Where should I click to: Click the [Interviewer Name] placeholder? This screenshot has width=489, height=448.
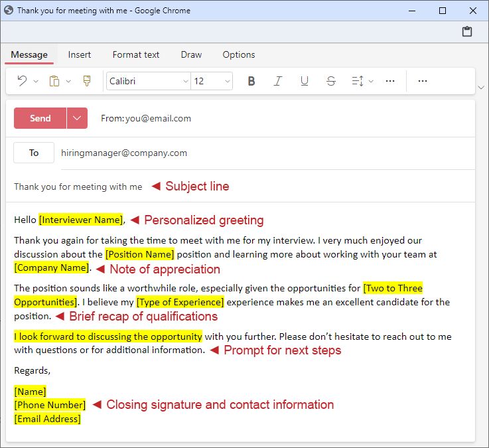click(81, 220)
